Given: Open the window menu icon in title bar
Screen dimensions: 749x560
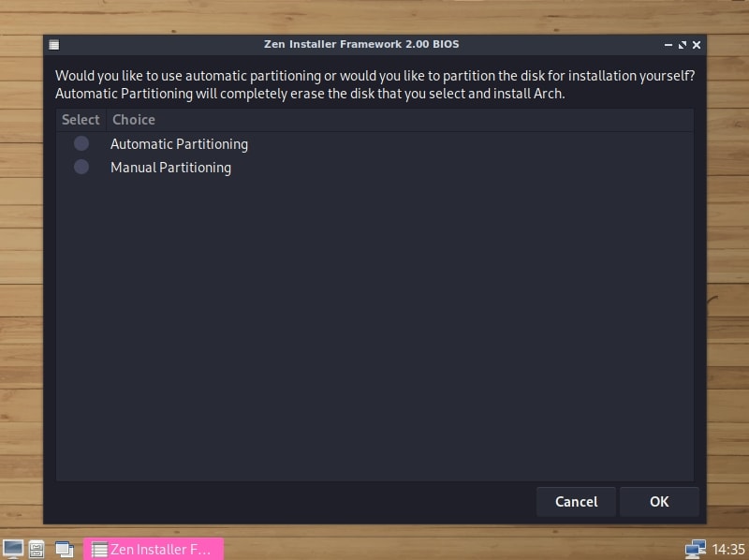Looking at the screenshot, I should point(55,44).
